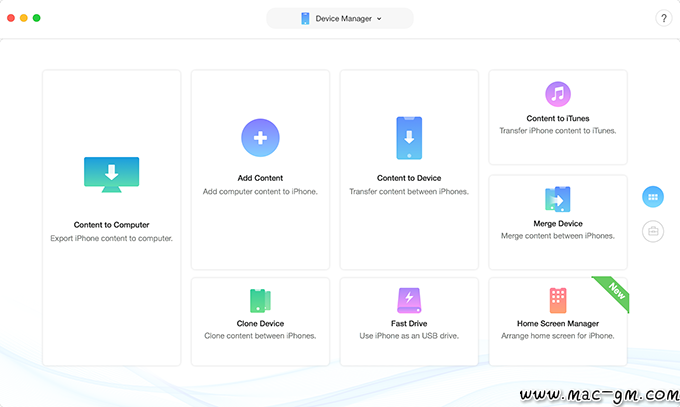This screenshot has width=680, height=407.
Task: Click the Add Content plus icon
Action: (x=260, y=138)
